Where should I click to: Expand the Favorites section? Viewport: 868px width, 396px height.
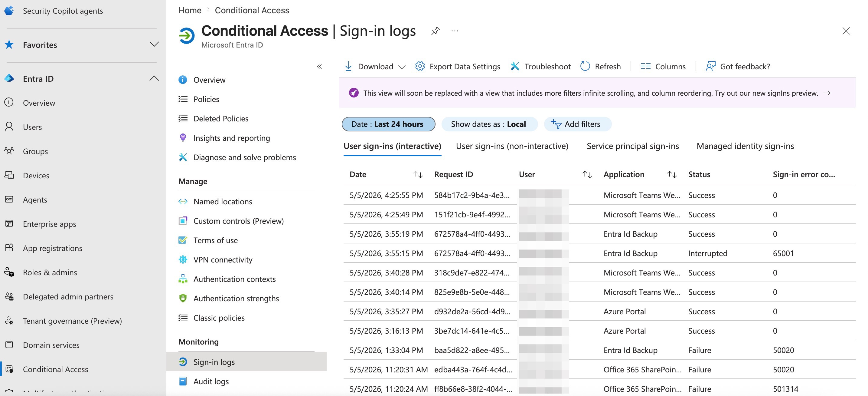154,45
